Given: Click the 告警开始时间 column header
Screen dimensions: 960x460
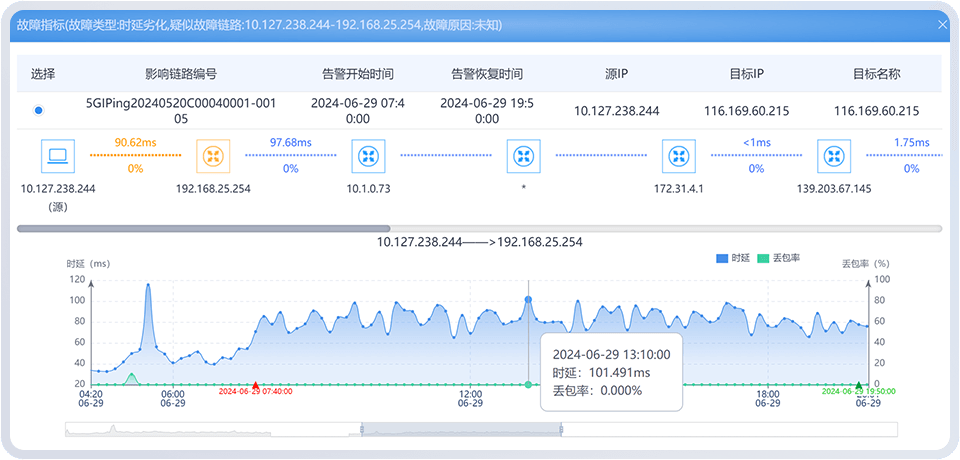Looking at the screenshot, I should [x=358, y=74].
